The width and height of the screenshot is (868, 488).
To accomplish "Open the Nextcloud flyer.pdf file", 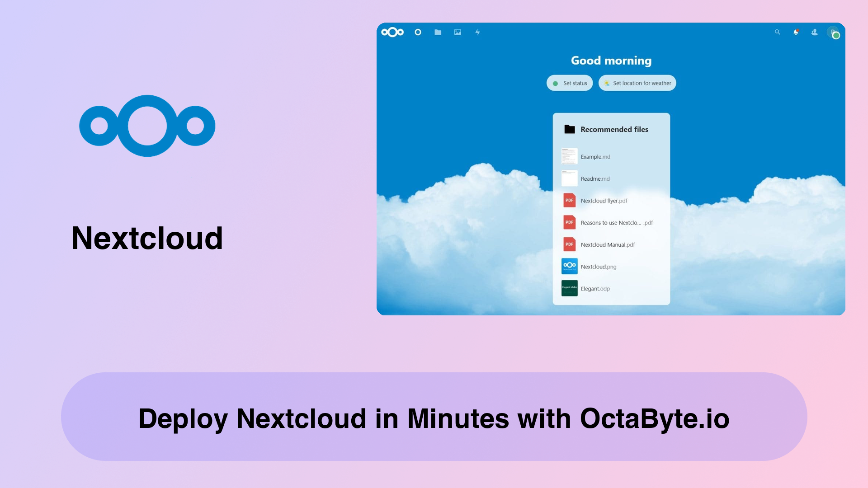I will 604,201.
